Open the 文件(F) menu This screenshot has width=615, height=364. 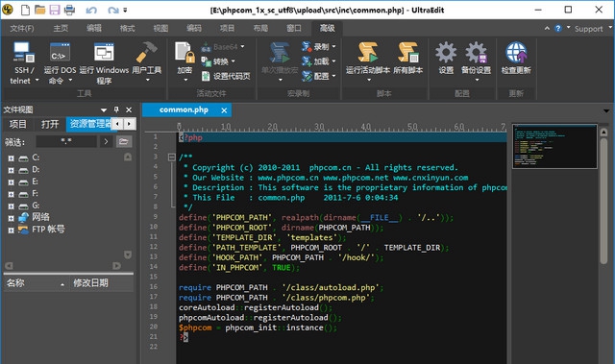click(22, 28)
